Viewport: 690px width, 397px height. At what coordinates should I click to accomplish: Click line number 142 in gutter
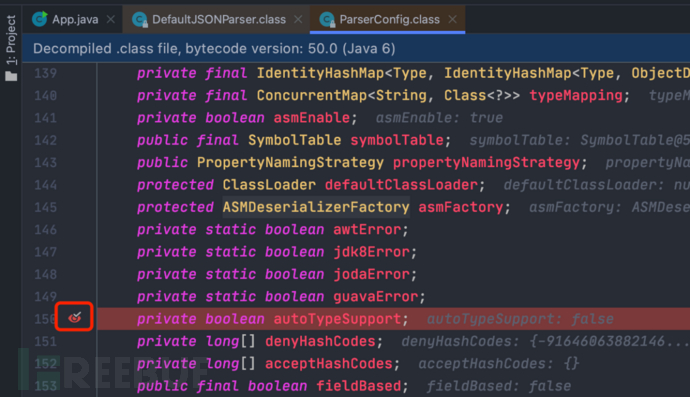pyautogui.click(x=45, y=140)
